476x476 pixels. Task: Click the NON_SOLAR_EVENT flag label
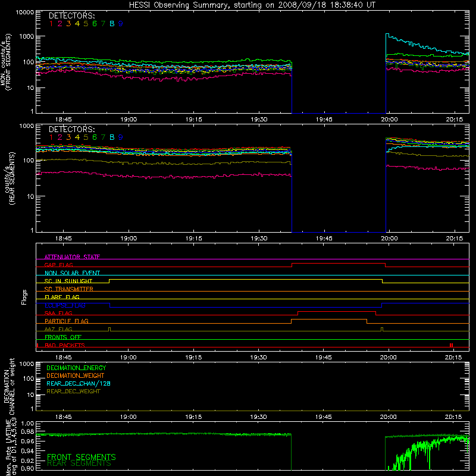point(72,273)
